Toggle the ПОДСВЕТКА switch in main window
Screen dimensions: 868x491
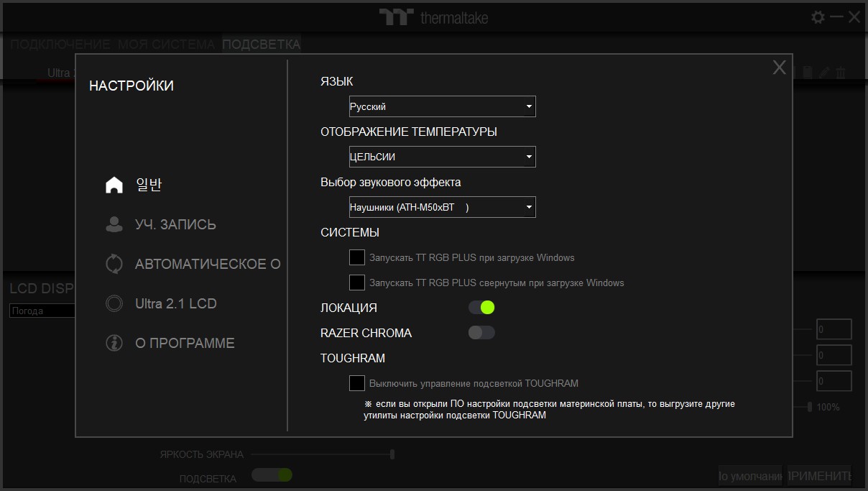point(272,475)
